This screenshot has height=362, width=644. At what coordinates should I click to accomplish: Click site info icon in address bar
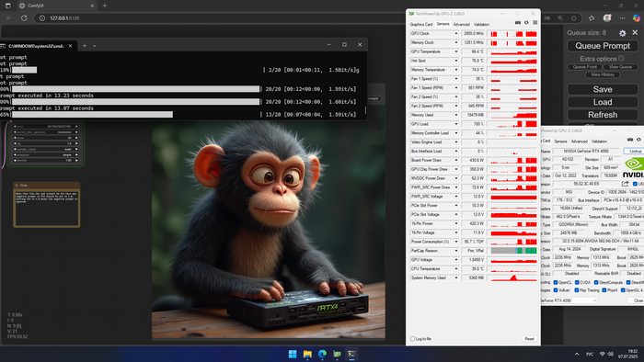[41, 18]
